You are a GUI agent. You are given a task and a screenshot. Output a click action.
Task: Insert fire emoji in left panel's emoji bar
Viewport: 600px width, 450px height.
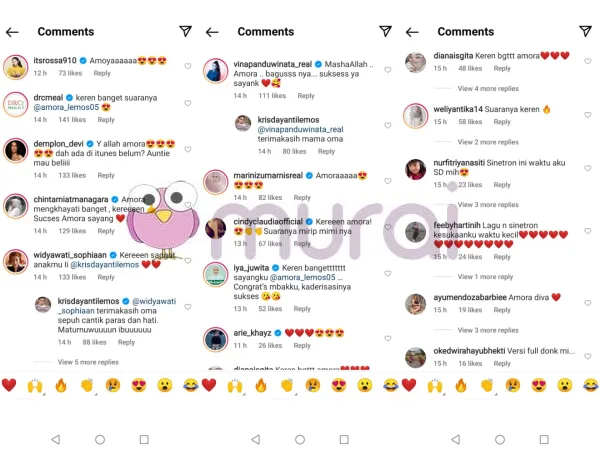pyautogui.click(x=61, y=385)
